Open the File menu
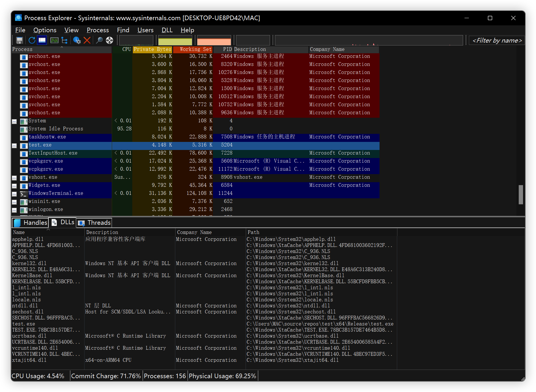536x392 pixels. pyautogui.click(x=20, y=30)
